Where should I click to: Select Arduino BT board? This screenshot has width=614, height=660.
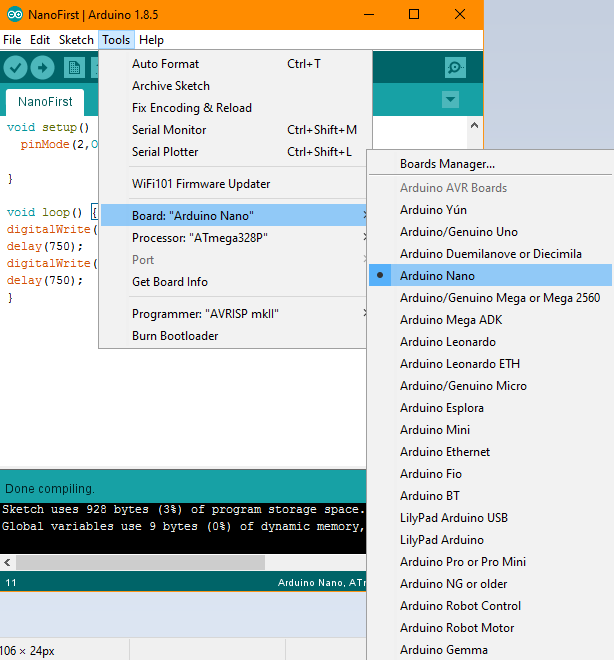point(490,496)
